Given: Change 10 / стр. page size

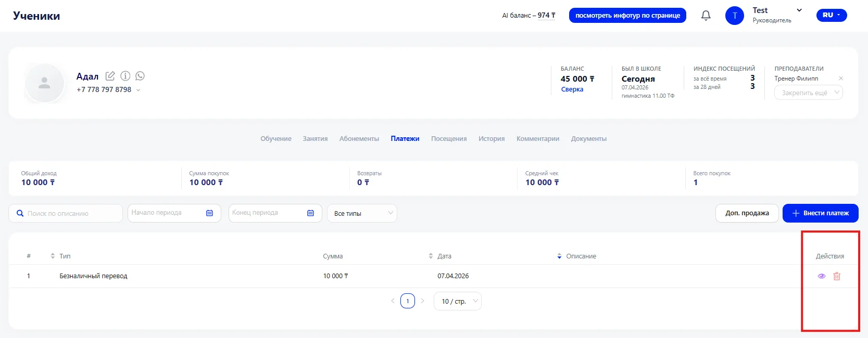Looking at the screenshot, I should (458, 301).
